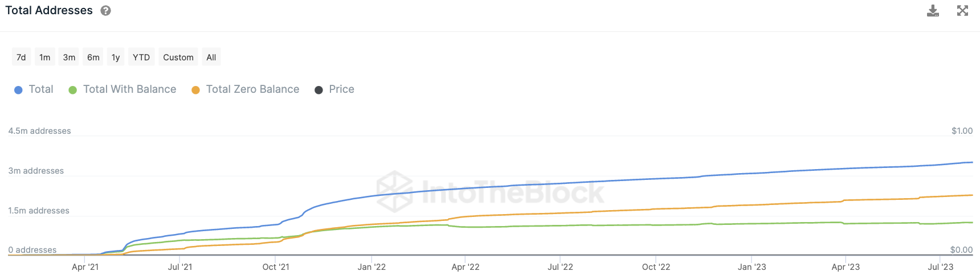Screen dimensions: 980x279
Task: Click the orange legend color dot
Action: 195,90
